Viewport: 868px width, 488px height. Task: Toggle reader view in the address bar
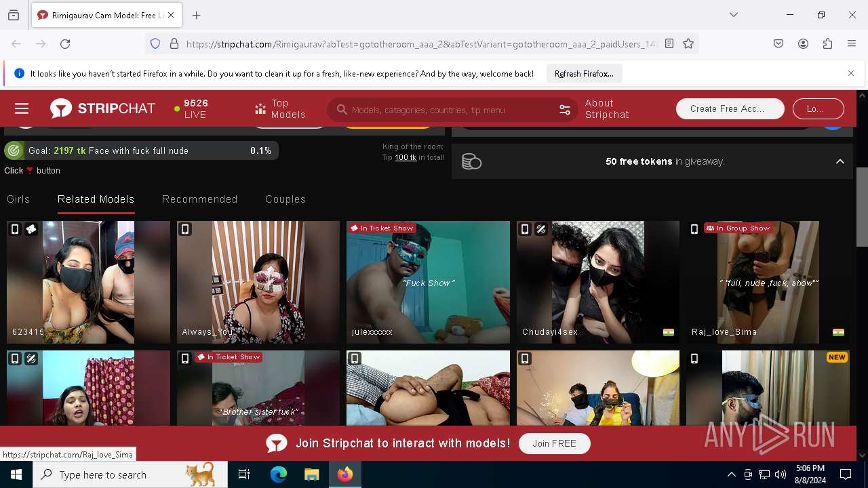pyautogui.click(x=669, y=43)
